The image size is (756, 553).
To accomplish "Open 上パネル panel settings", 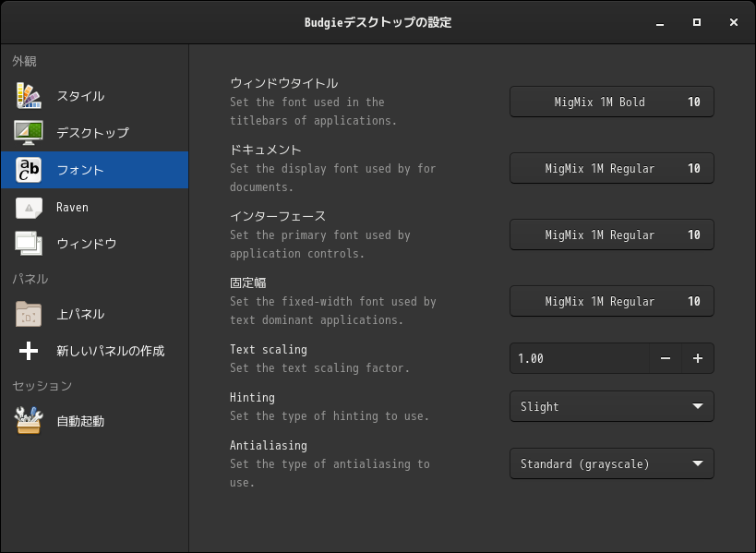I will point(94,314).
